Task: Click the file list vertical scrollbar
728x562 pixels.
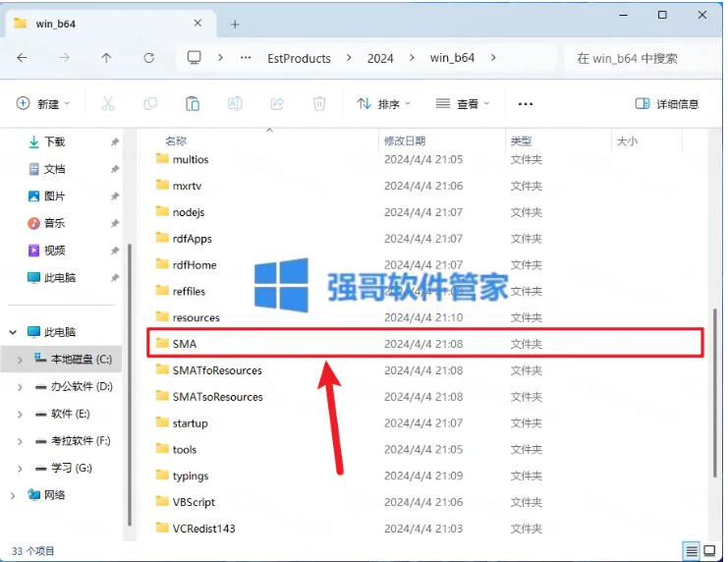Action: [715, 393]
